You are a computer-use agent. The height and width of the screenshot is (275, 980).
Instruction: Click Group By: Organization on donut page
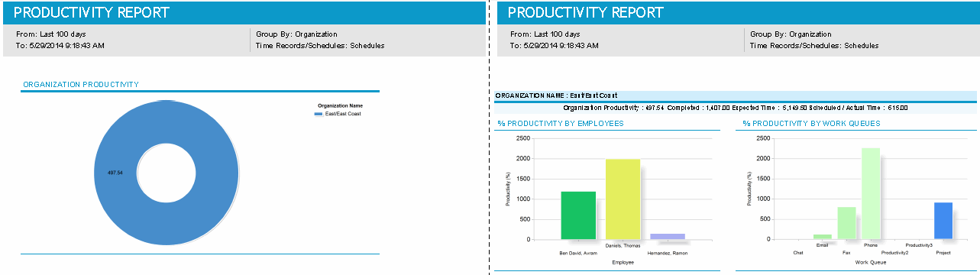click(296, 34)
